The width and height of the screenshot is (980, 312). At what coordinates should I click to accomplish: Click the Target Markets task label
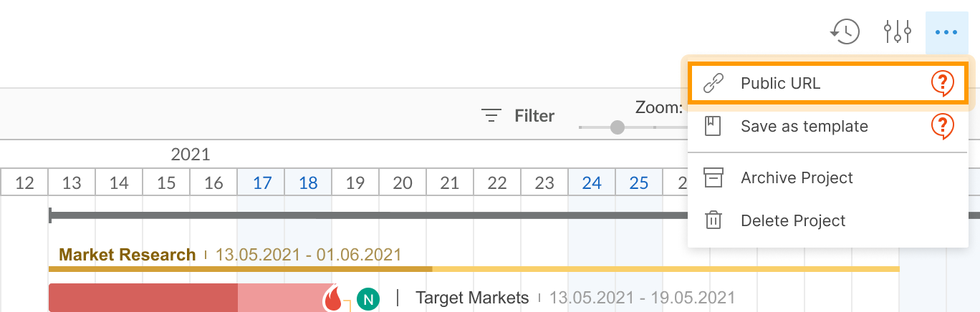click(472, 298)
